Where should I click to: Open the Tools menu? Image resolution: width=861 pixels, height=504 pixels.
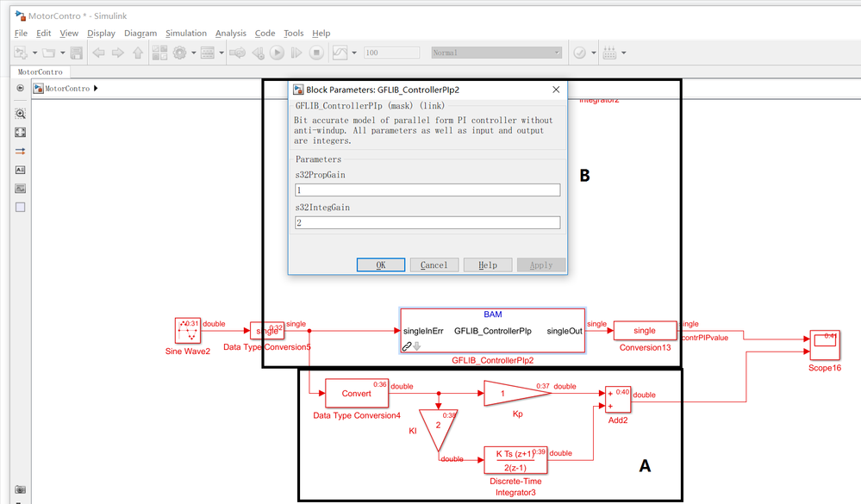coord(293,33)
